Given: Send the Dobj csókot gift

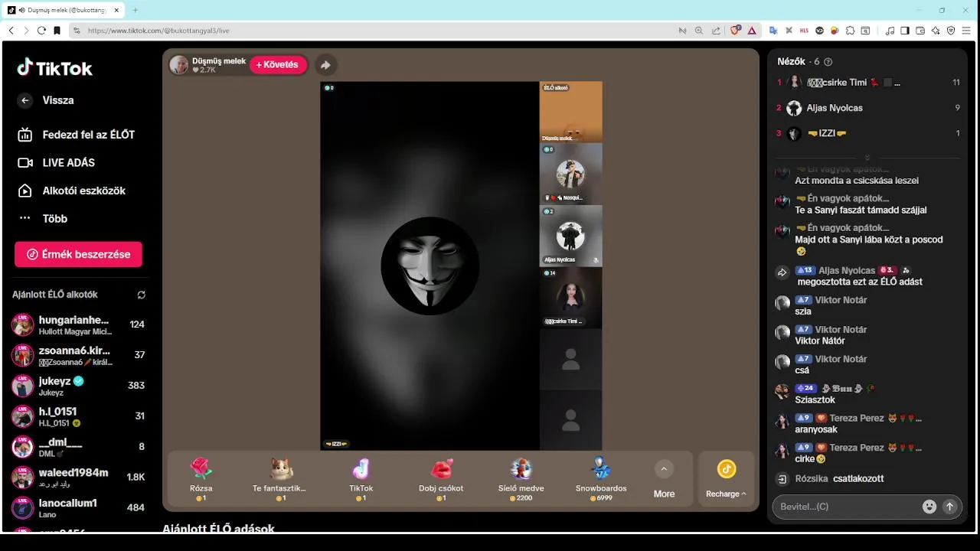Looking at the screenshot, I should [x=441, y=478].
